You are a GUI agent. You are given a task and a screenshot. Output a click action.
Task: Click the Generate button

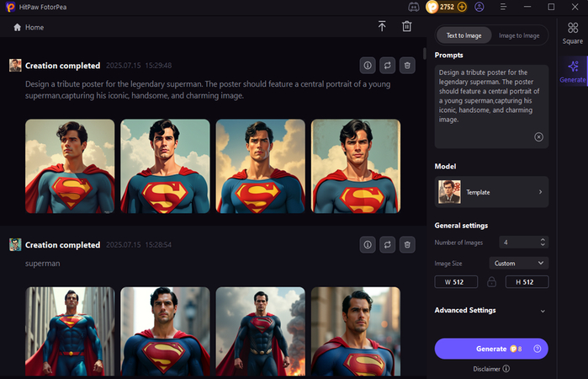(x=491, y=349)
